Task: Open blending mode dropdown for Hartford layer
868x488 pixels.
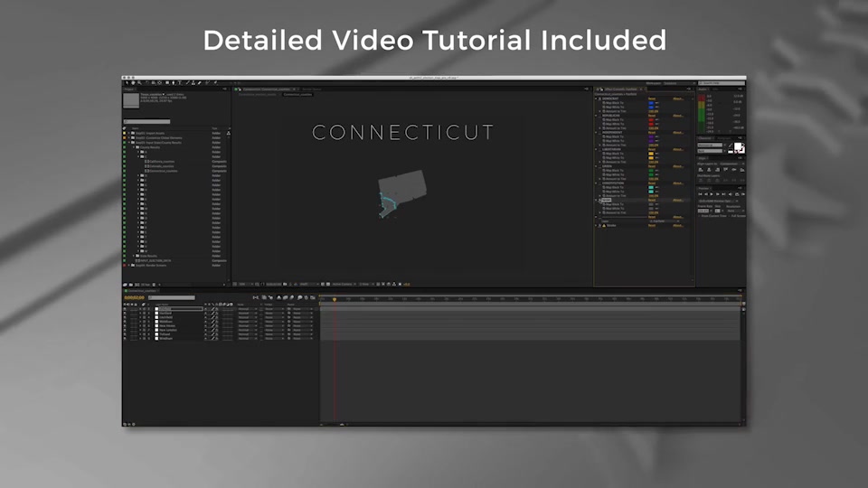Action: tap(248, 314)
